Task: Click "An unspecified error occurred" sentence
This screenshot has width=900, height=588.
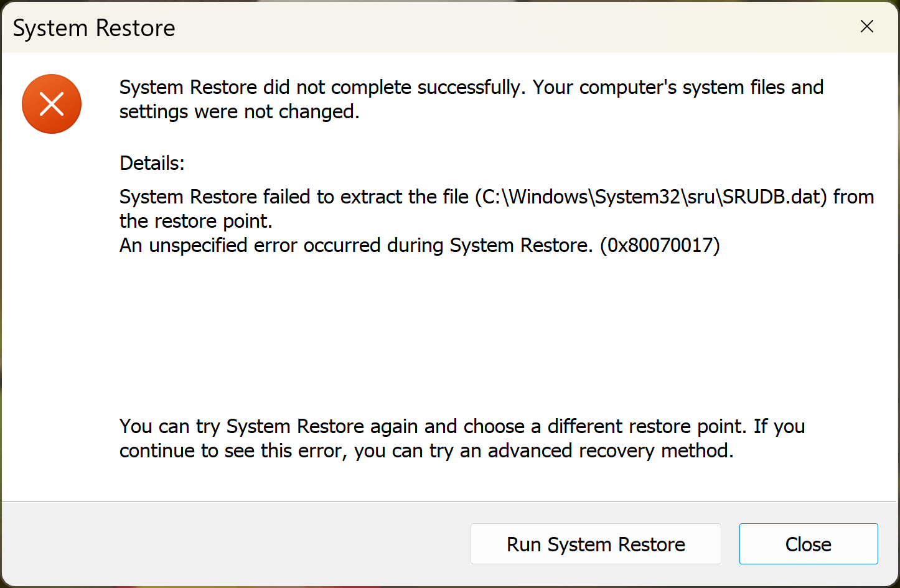Action: pyautogui.click(x=251, y=246)
